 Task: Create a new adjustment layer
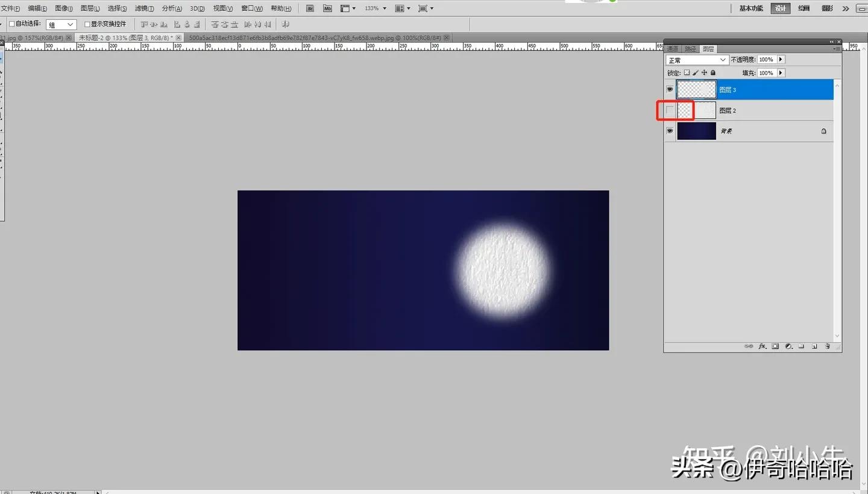click(x=788, y=346)
